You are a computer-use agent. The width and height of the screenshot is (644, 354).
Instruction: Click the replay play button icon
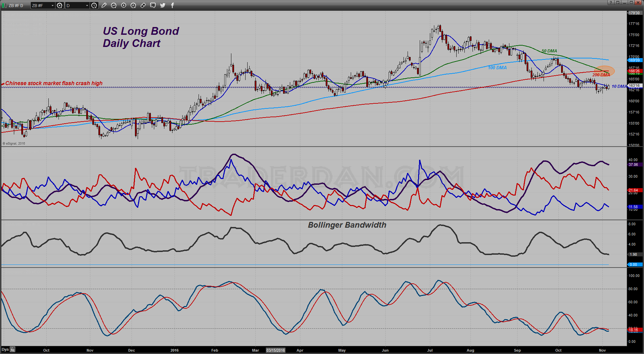tap(123, 5)
